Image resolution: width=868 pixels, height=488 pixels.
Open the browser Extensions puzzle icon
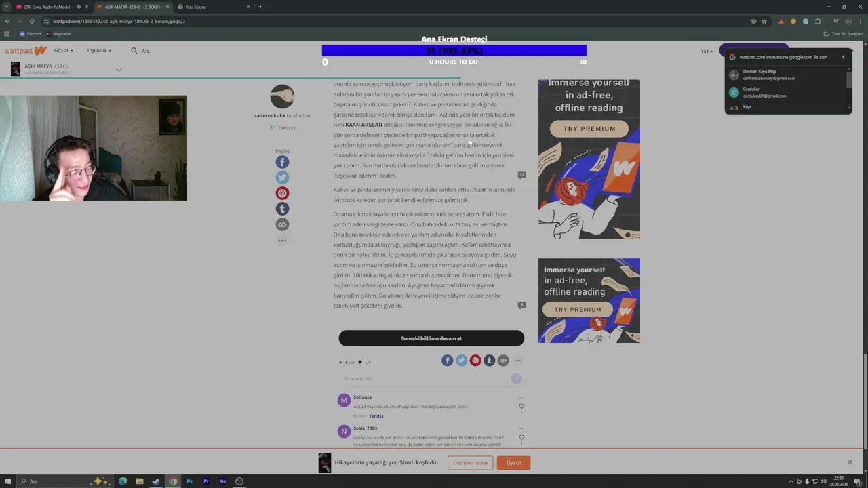click(x=818, y=21)
